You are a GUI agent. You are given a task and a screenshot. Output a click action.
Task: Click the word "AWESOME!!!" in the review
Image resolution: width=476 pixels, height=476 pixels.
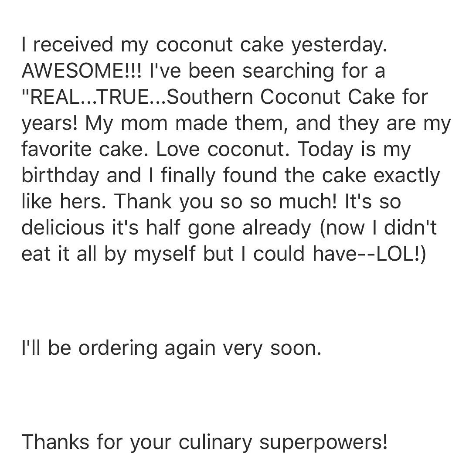point(82,71)
